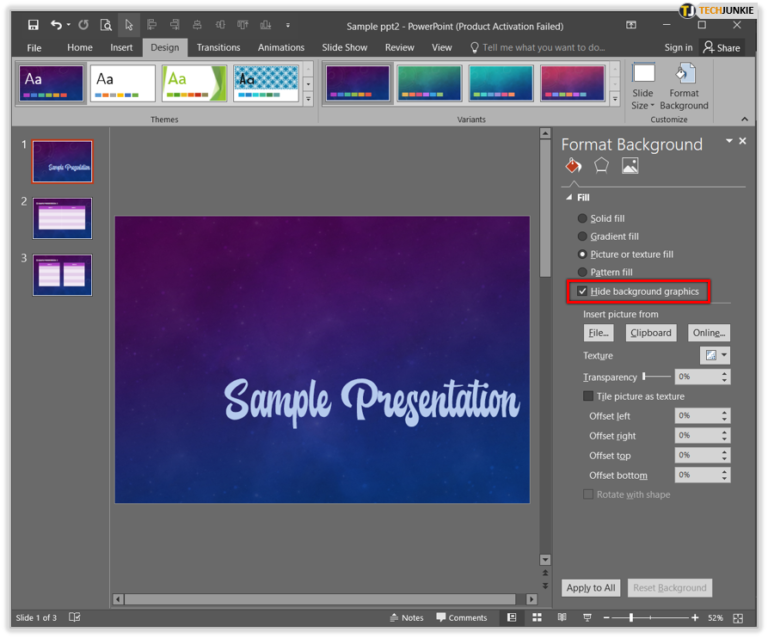Screen dimensions: 768x638
Task: Open the Picture tab icon in Format Background
Action: [630, 166]
